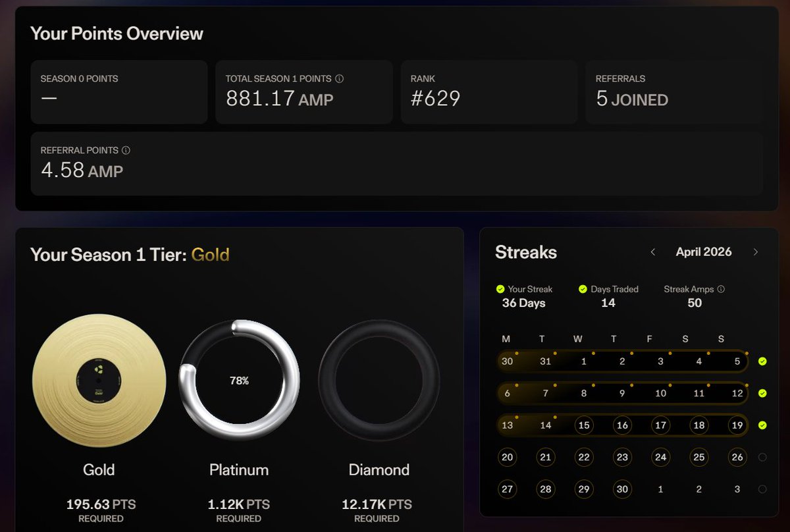Click the 4.58 AMP referral points value
790x532 pixels.
click(82, 171)
